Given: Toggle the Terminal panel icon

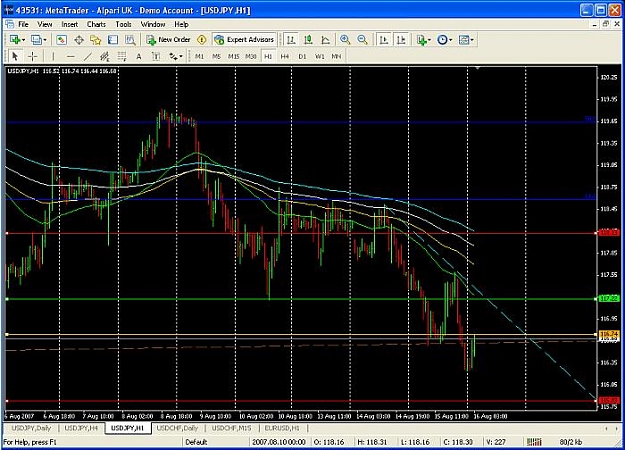Looking at the screenshot, I should (113, 40).
